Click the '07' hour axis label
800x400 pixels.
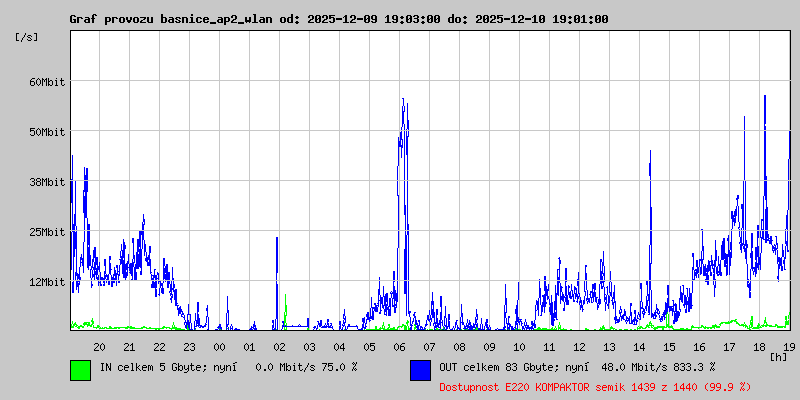click(430, 347)
